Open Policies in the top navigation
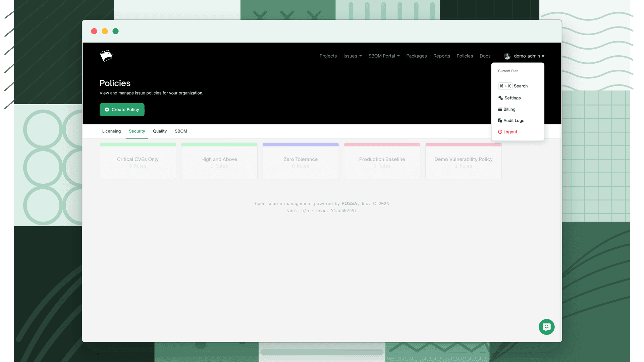The image size is (644, 362). tap(465, 56)
